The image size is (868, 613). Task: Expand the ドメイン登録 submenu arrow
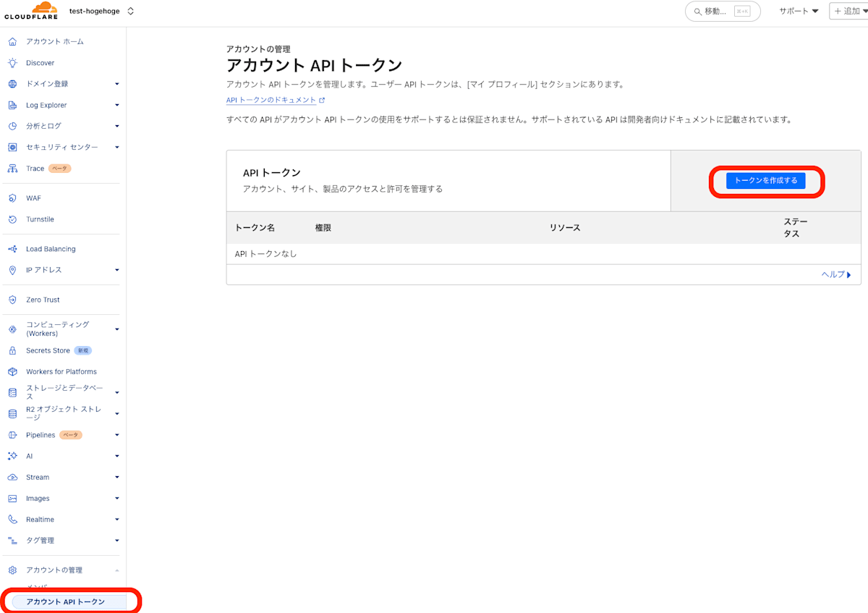117,84
